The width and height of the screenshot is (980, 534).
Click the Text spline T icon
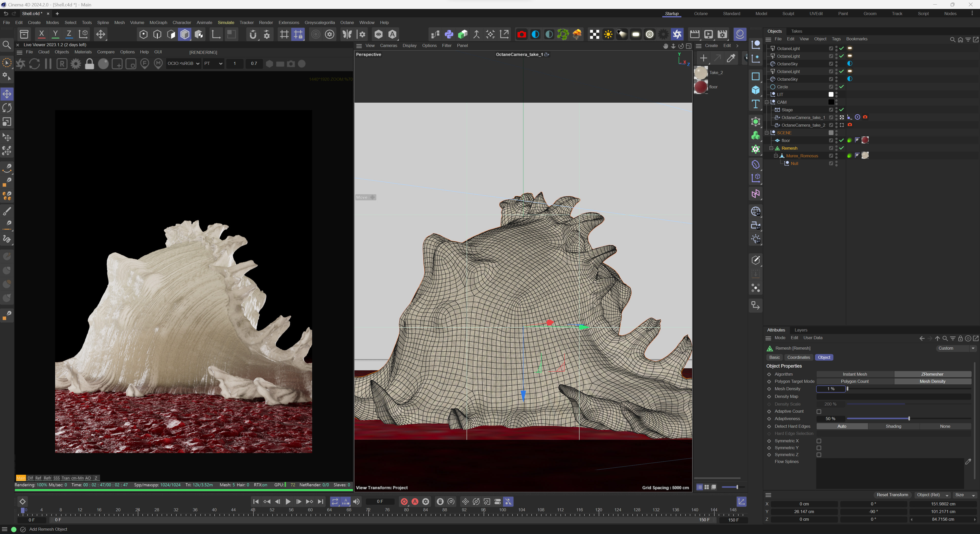tap(755, 104)
